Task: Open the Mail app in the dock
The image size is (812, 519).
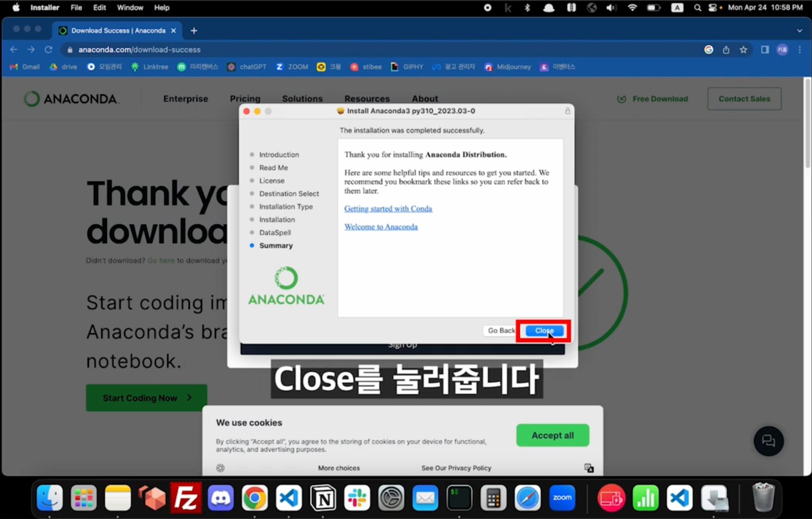Action: point(425,498)
